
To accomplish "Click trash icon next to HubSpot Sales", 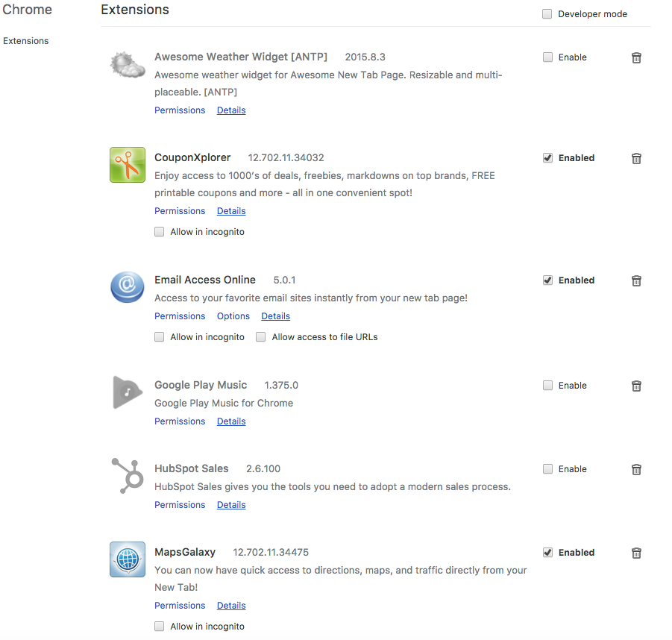I will click(x=636, y=469).
